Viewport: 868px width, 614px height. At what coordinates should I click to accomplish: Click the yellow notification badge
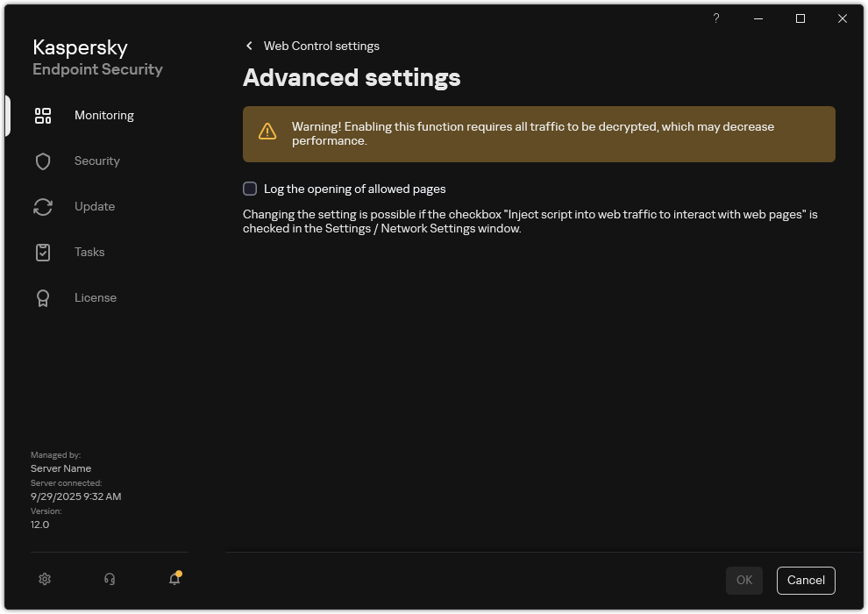coord(181,572)
